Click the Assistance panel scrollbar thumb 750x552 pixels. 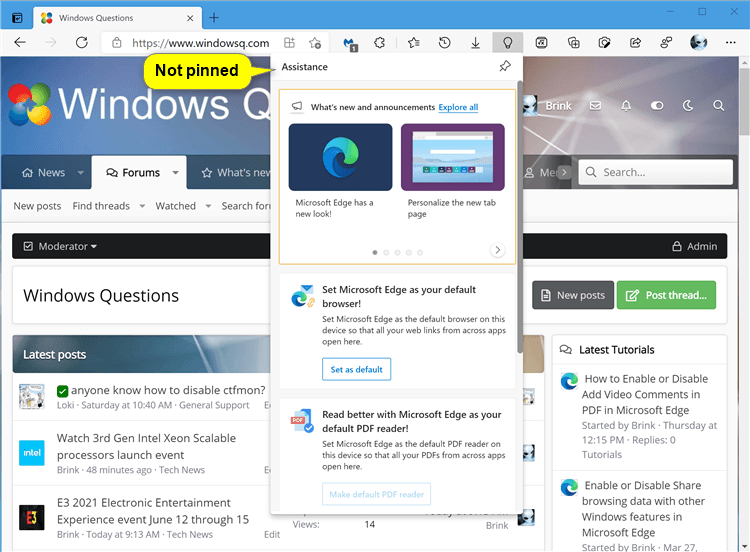coord(519,217)
